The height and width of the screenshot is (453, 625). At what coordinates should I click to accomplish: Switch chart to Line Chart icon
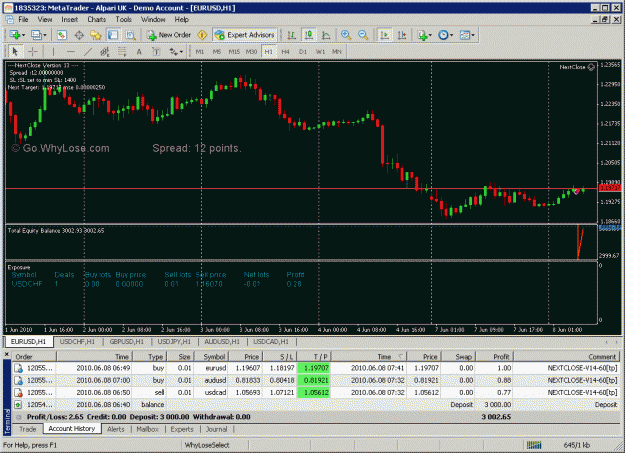(x=326, y=35)
